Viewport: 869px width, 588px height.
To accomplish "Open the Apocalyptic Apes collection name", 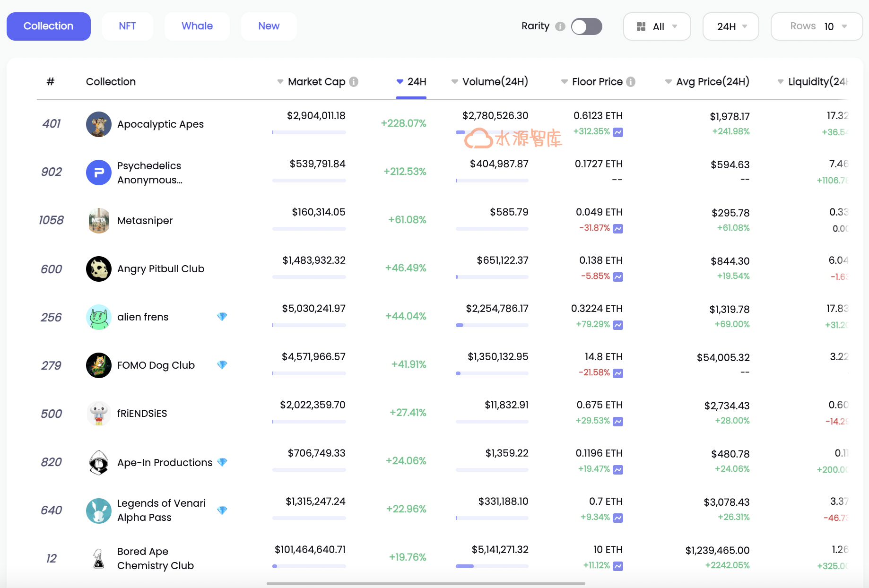I will [161, 124].
